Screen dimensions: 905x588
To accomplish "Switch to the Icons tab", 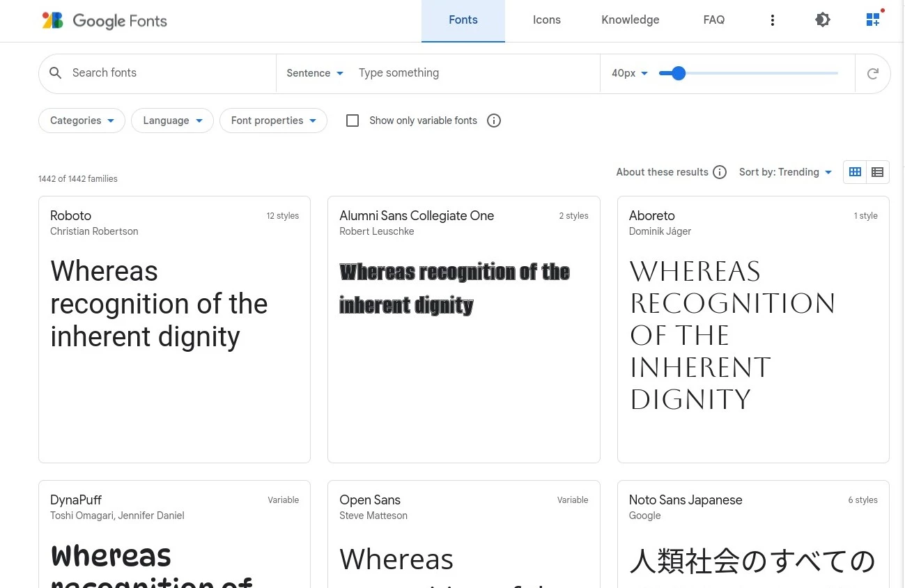I will tap(546, 20).
